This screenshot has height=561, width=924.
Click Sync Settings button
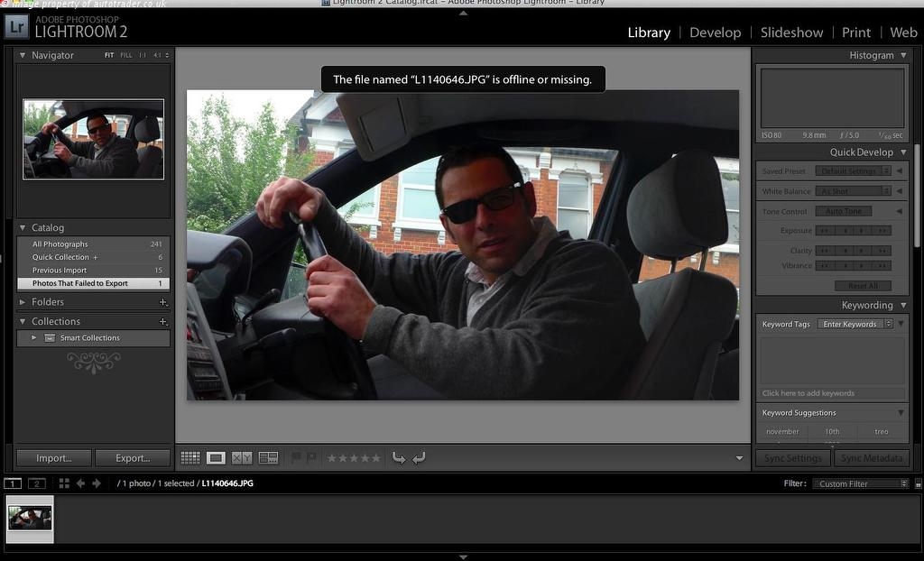792,458
